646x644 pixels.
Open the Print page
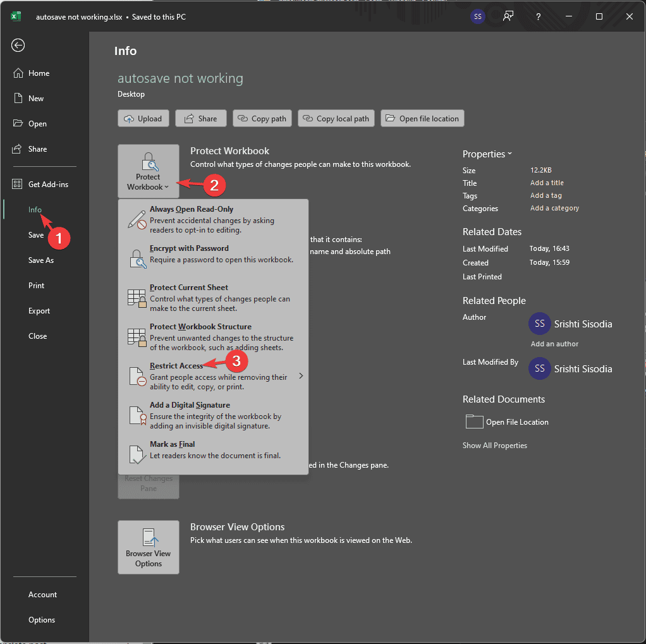(x=36, y=285)
